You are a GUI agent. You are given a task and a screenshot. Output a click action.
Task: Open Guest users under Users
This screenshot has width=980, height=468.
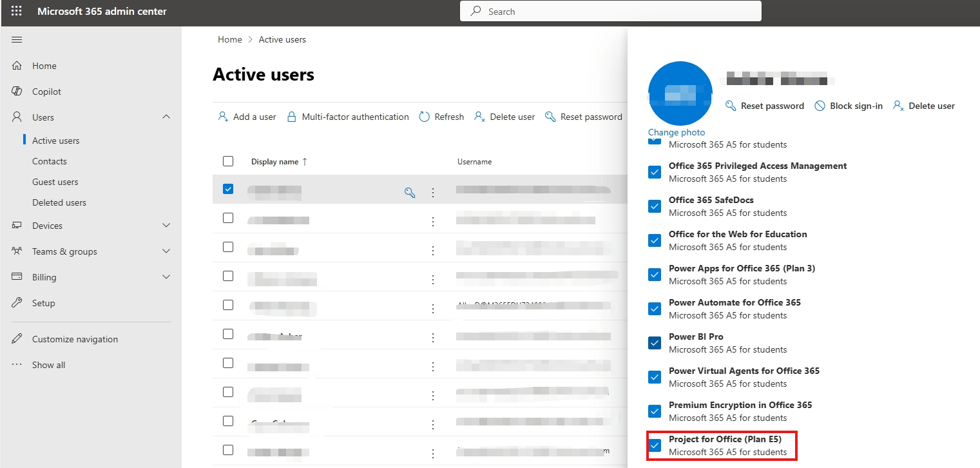point(55,182)
